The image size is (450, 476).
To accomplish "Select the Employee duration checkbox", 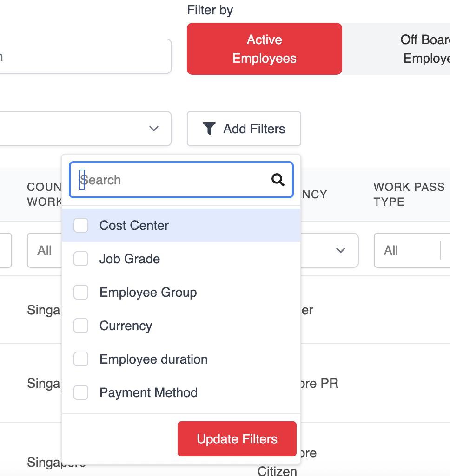I will (x=81, y=359).
